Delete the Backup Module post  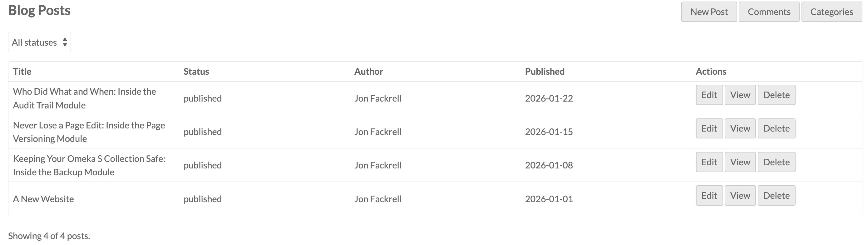click(x=776, y=162)
